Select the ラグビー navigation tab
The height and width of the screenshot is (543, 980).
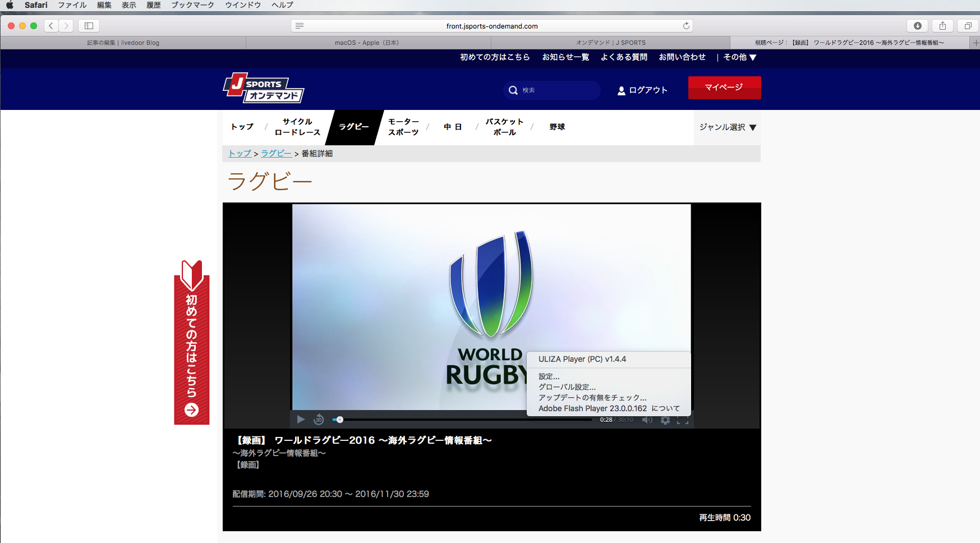click(354, 127)
